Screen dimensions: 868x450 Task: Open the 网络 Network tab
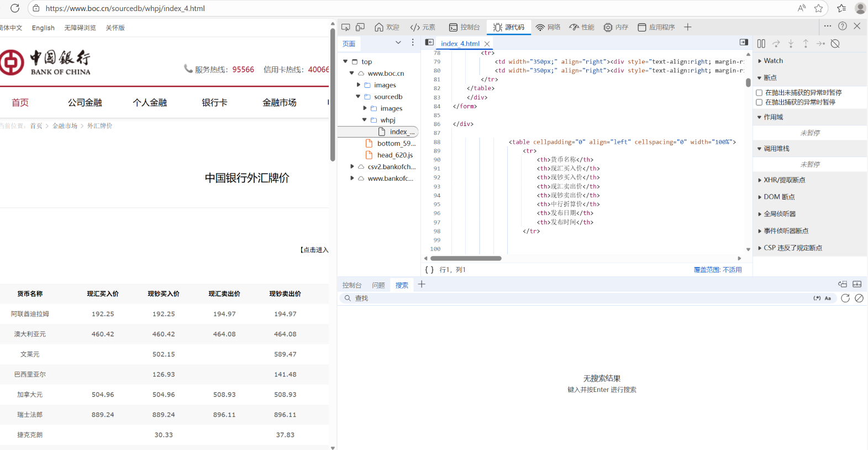(548, 27)
